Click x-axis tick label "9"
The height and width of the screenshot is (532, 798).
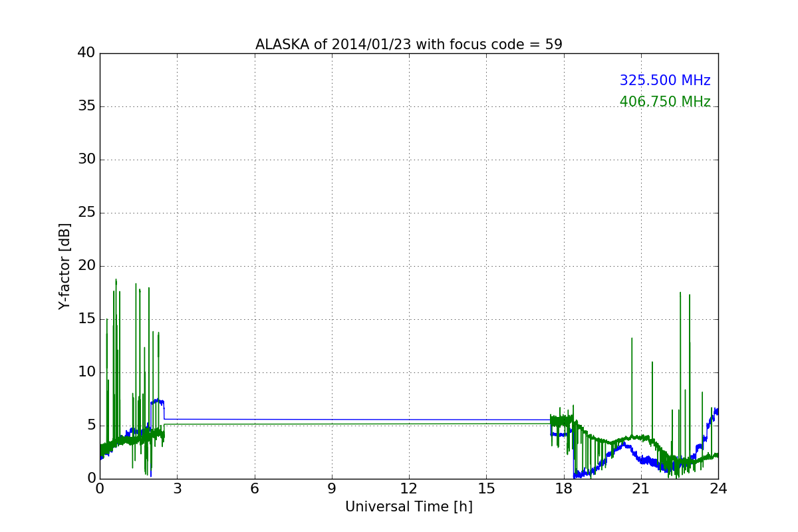click(x=332, y=489)
